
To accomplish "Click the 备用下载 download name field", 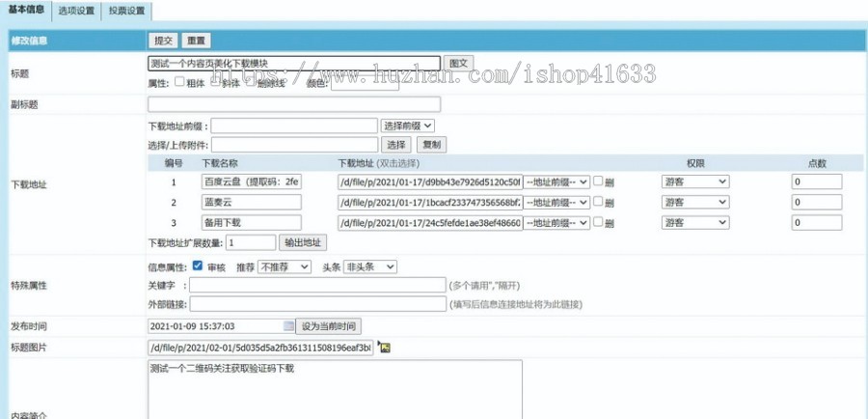I will [252, 223].
